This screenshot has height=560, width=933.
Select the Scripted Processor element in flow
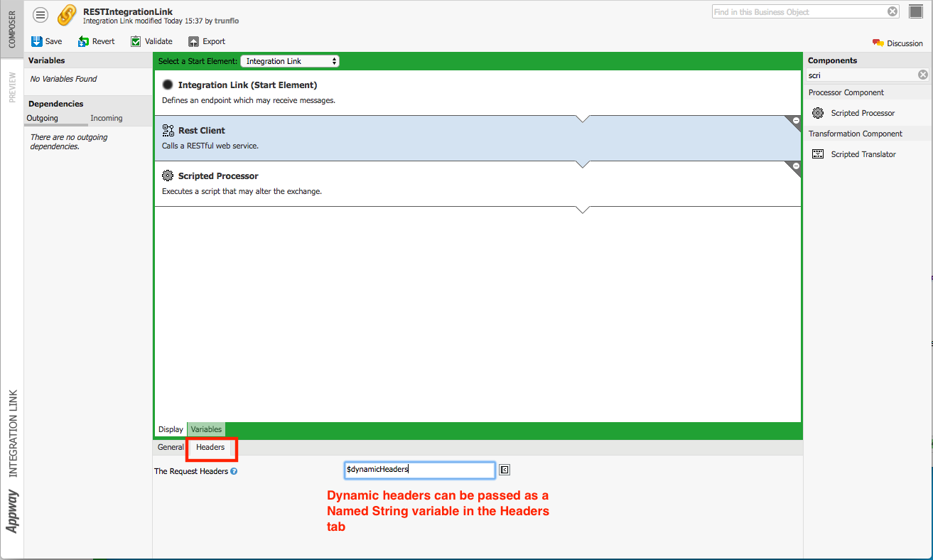coord(478,183)
